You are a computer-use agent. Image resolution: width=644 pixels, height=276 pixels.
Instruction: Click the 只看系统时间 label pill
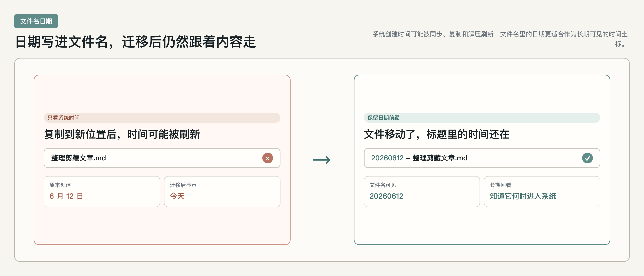coord(162,118)
